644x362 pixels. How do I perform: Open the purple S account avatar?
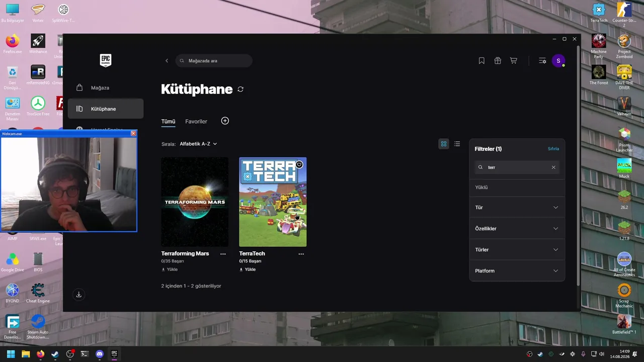click(558, 61)
